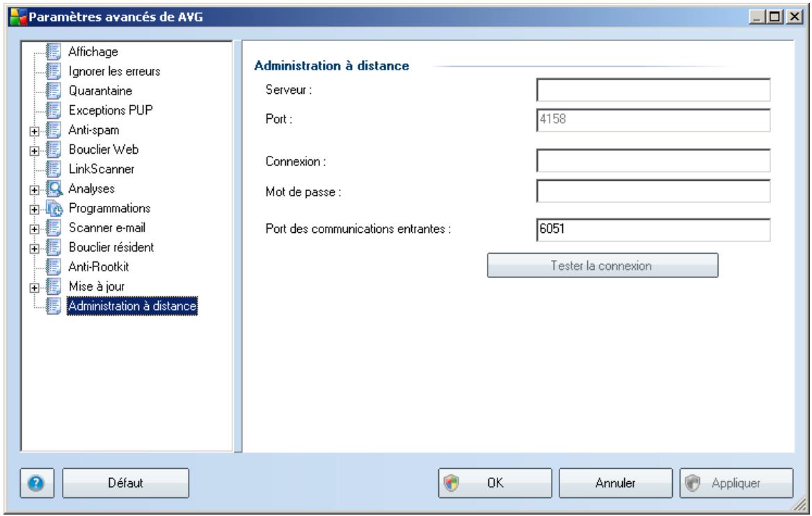The height and width of the screenshot is (516, 812).
Task: Expand the Anti-spam node
Action: [x=34, y=131]
